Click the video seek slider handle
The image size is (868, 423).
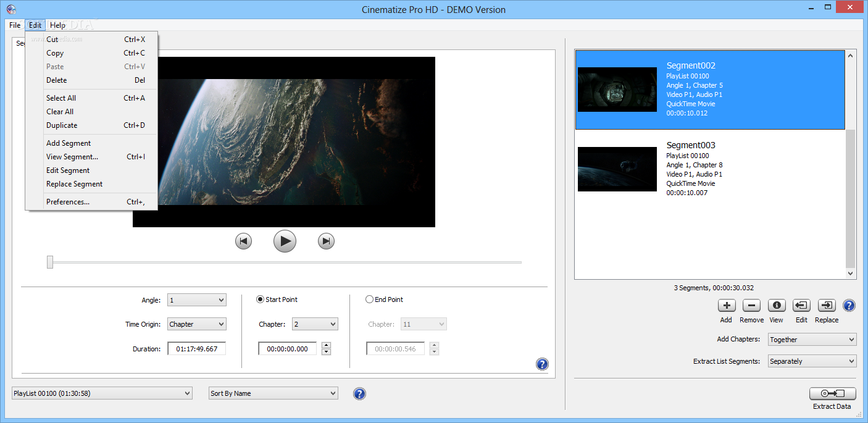pyautogui.click(x=50, y=262)
